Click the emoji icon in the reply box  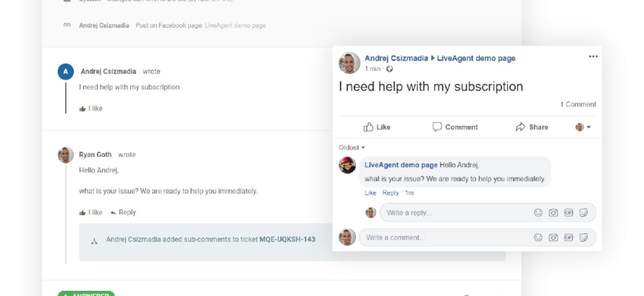coord(538,213)
